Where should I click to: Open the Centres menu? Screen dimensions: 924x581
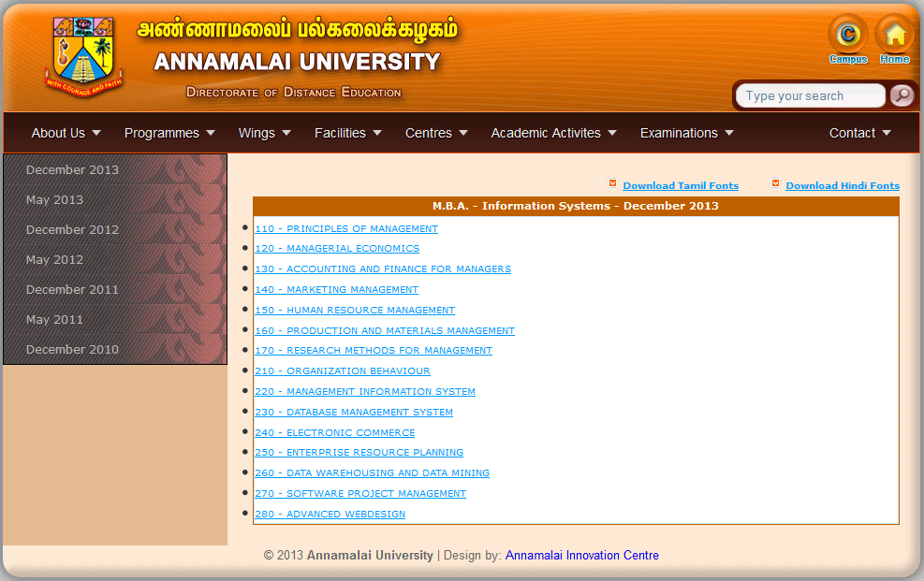click(429, 133)
